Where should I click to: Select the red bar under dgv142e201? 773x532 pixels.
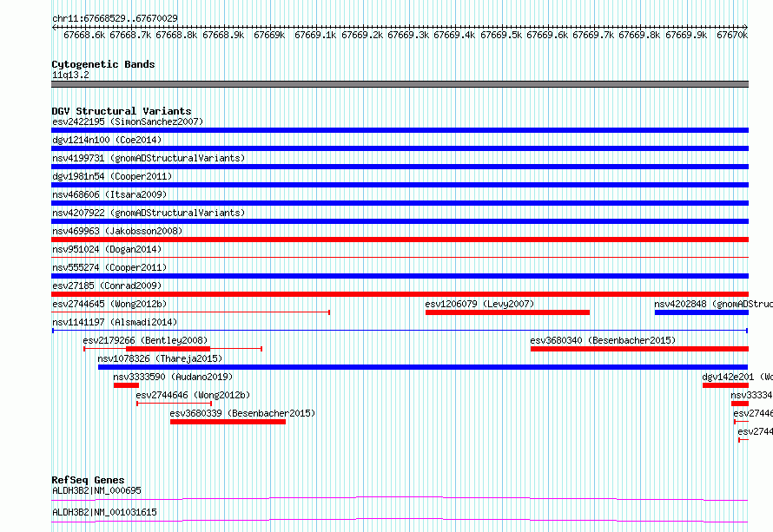[x=726, y=385]
